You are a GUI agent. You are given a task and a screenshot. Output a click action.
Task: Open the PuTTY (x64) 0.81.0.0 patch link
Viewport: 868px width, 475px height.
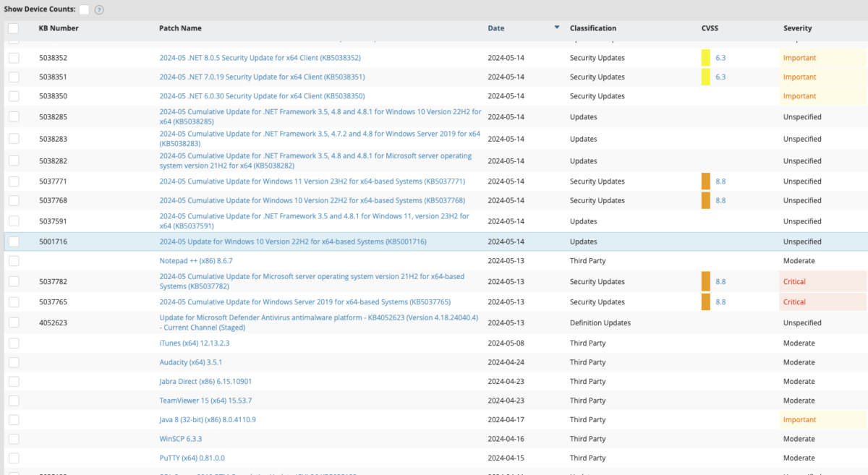tap(192, 458)
